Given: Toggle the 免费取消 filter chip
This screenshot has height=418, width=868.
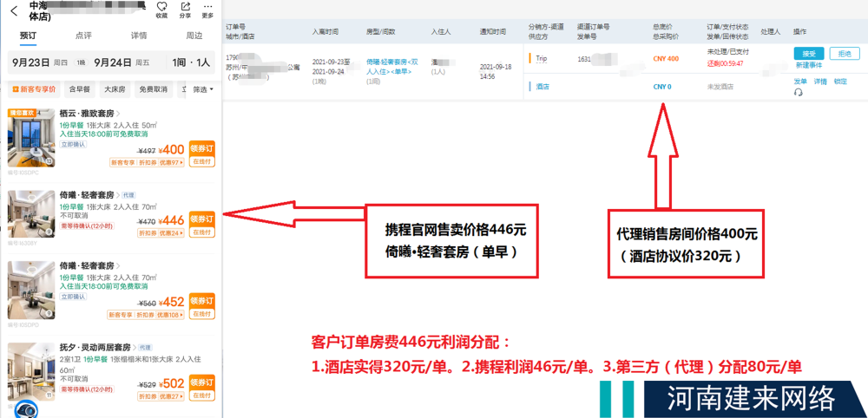Looking at the screenshot, I should pos(154,89).
